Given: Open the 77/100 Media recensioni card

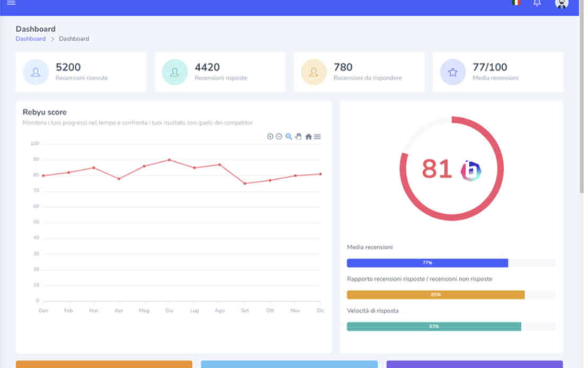Looking at the screenshot, I should [498, 72].
